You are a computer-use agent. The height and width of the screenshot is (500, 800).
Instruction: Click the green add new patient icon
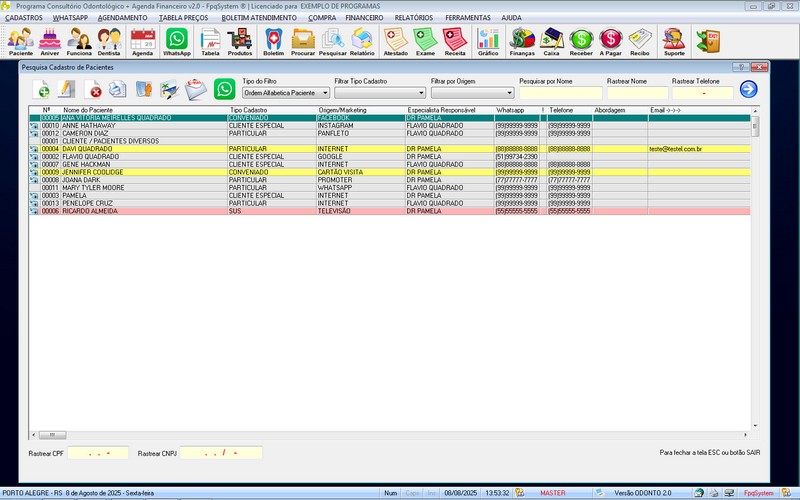pyautogui.click(x=41, y=90)
